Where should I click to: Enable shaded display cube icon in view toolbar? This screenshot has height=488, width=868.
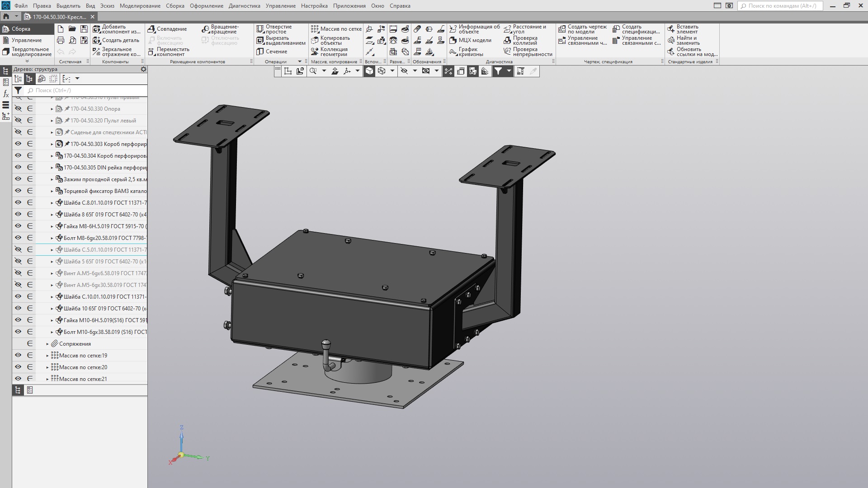tap(369, 71)
